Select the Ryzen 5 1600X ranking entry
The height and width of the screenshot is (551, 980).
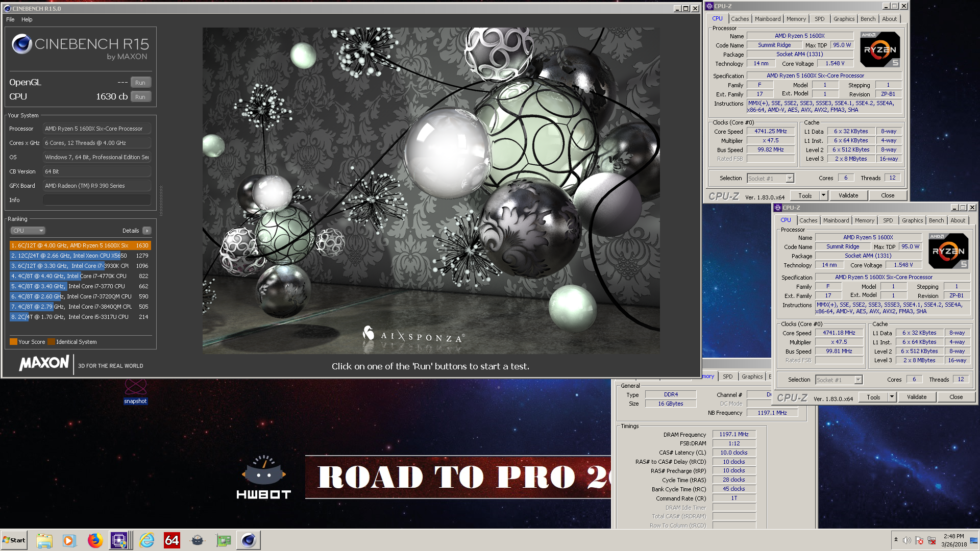pos(80,245)
